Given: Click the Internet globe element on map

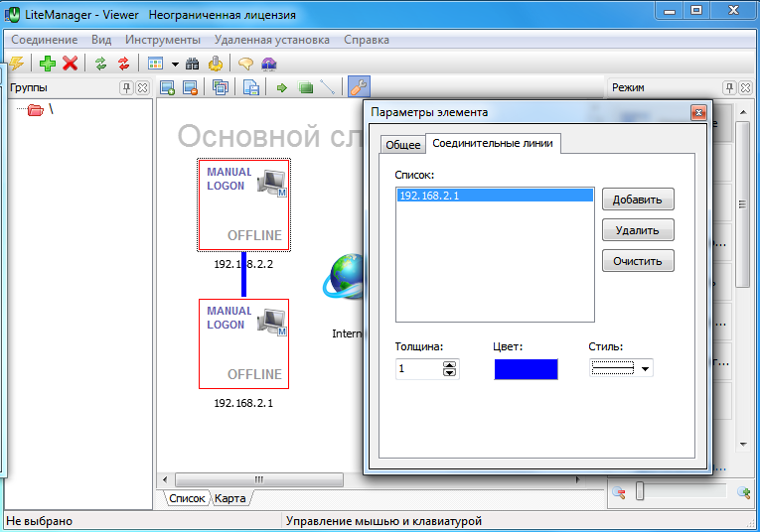Looking at the screenshot, I should [343, 276].
